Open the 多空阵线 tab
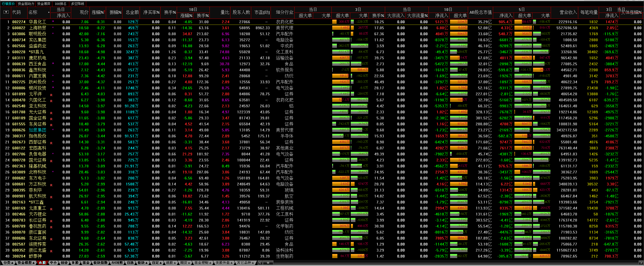Viewport: 644px width, 266px height. (78, 4)
